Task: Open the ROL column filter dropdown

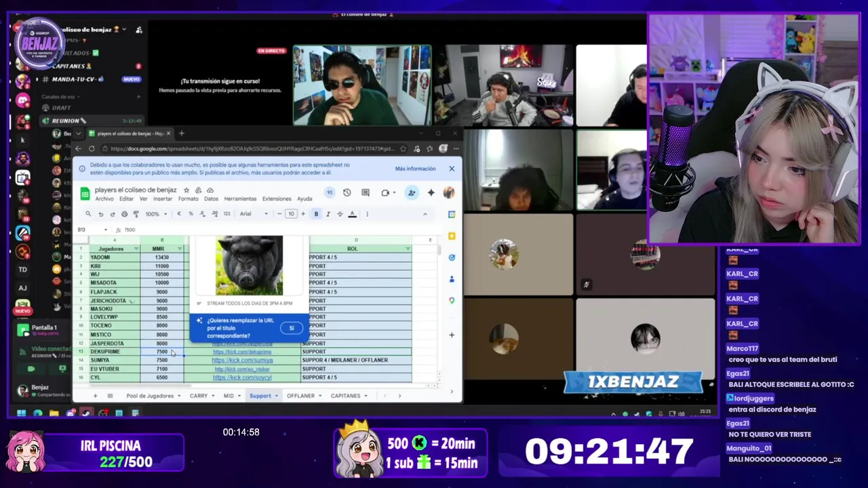Action: click(x=408, y=249)
